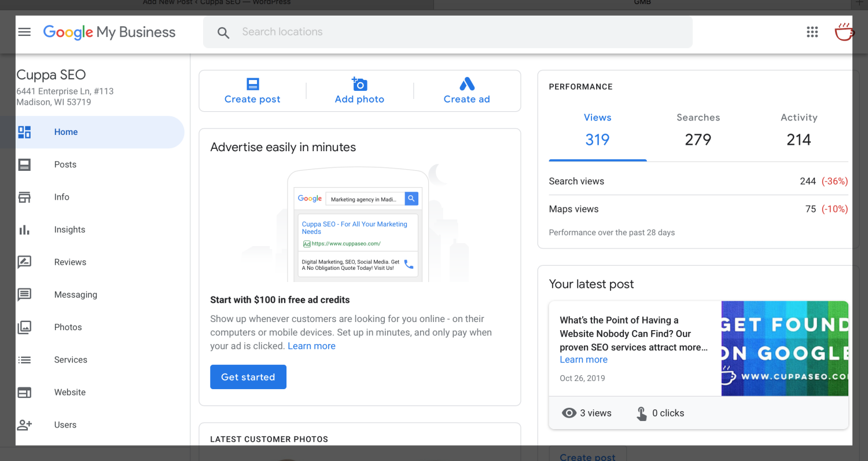Viewport: 868px width, 461px height.
Task: Open the hamburger main menu
Action: [24, 32]
